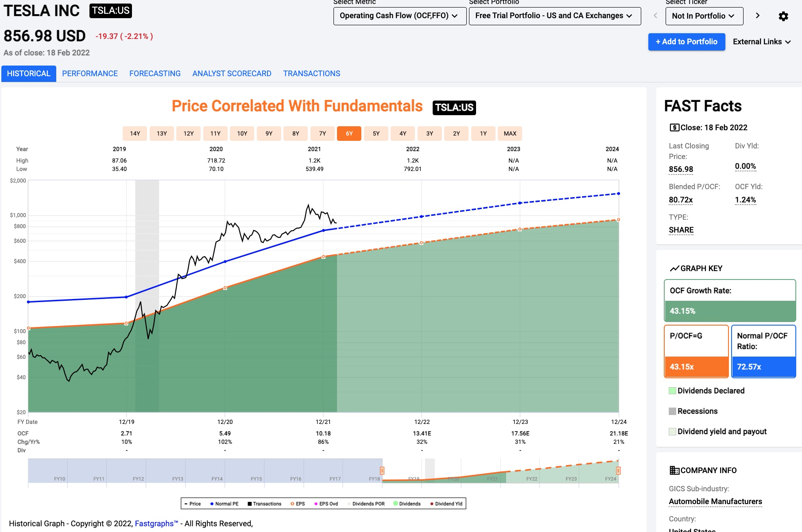Select the 12Y time range
This screenshot has width=802, height=532.
point(189,133)
